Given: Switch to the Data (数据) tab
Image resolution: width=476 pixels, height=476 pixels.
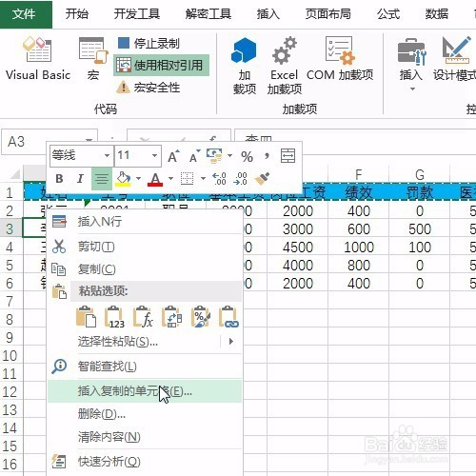Looking at the screenshot, I should click(437, 14).
